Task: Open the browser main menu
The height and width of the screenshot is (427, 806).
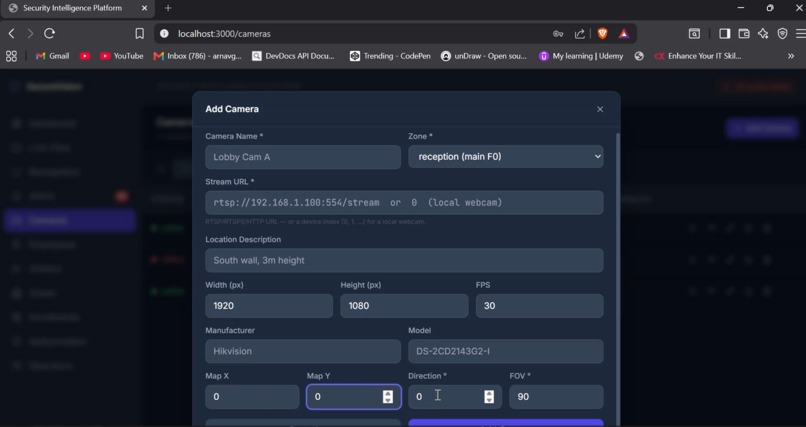Action: tap(800, 33)
